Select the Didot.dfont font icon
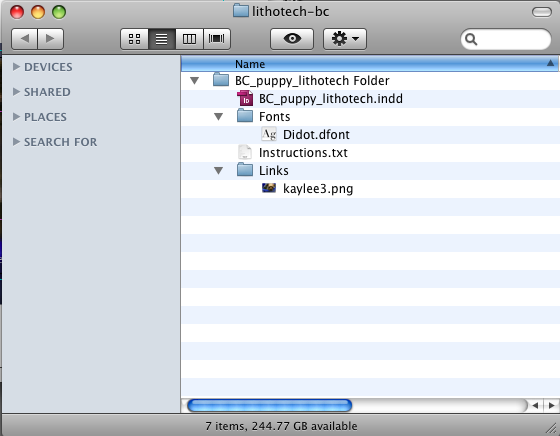Screen dimensions: 560x436 coord(269,134)
